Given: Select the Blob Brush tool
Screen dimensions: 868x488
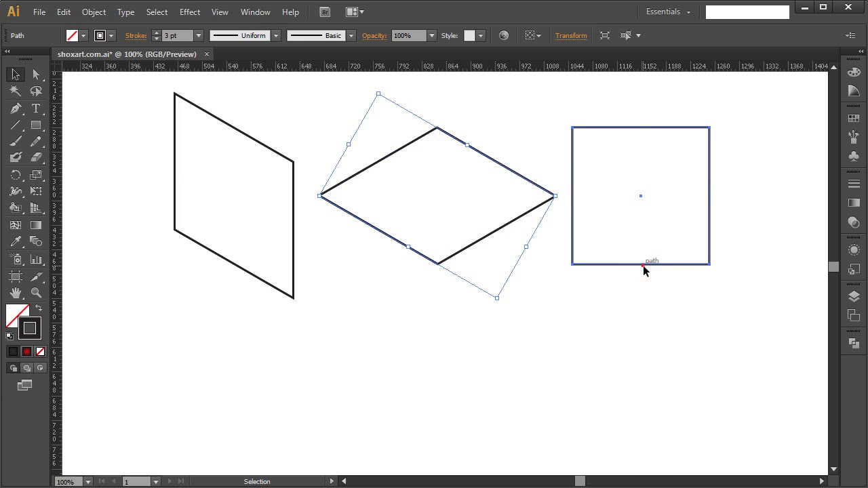Looking at the screenshot, I should pyautogui.click(x=16, y=157).
